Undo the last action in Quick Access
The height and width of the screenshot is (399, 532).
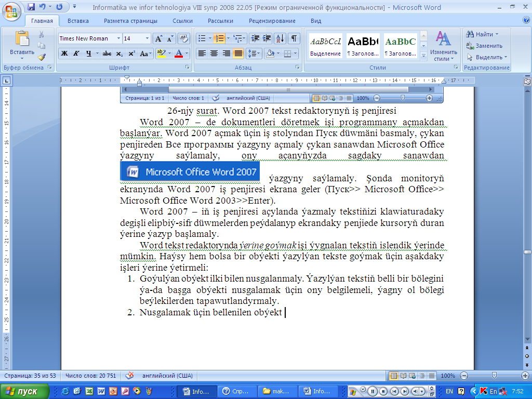click(x=43, y=7)
